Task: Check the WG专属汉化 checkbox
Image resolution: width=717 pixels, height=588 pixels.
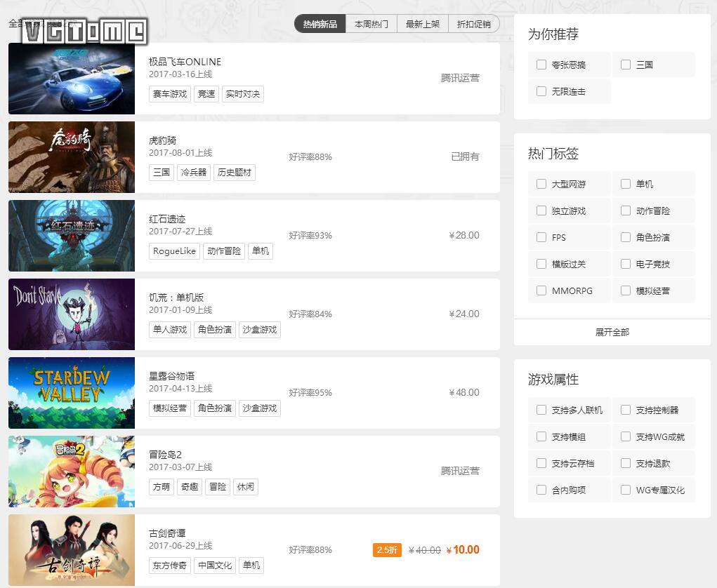Action: point(625,490)
